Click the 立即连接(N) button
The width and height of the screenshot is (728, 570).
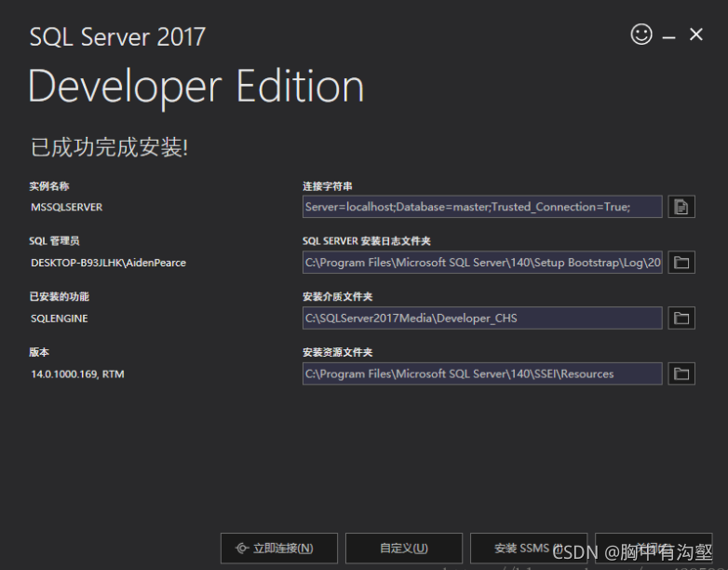[279, 549]
